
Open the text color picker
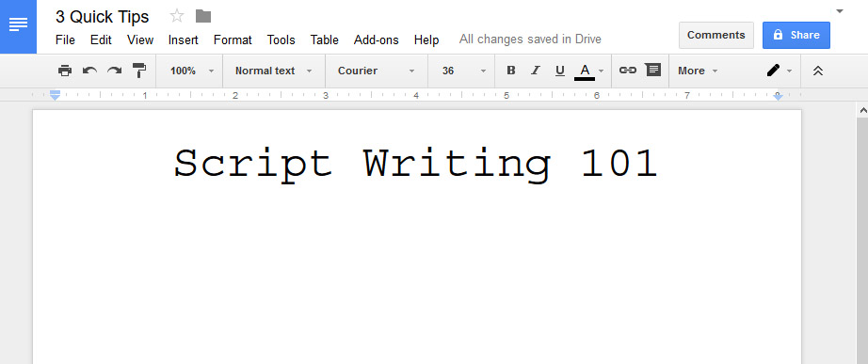[x=588, y=71]
